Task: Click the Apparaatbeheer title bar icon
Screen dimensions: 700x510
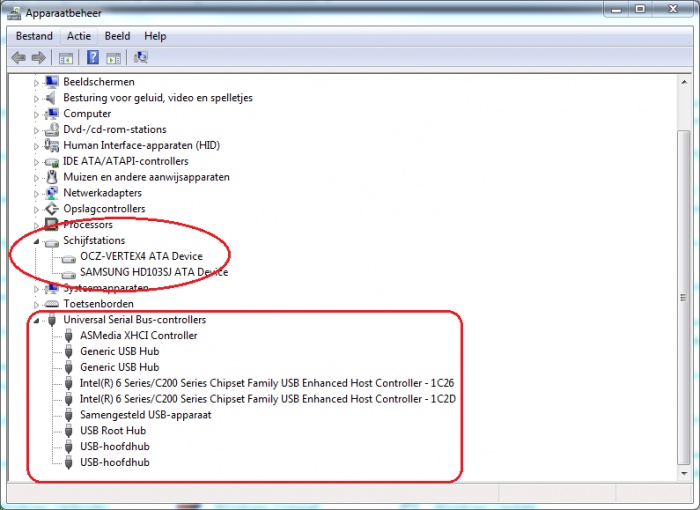Action: coord(14,13)
